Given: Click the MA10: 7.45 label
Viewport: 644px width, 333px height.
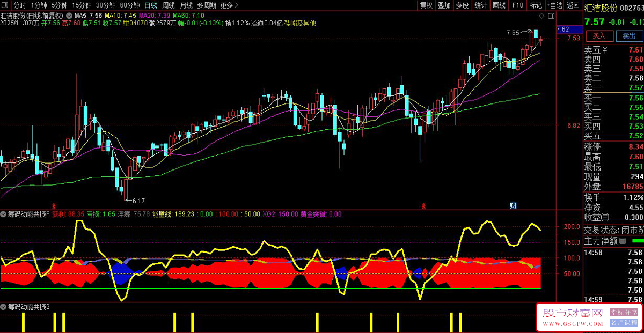Looking at the screenshot, I should 120,15.
